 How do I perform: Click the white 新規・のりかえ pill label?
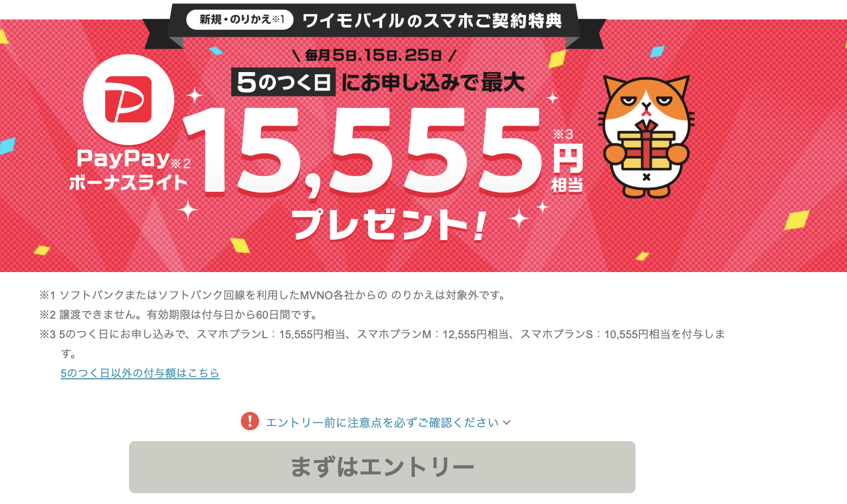(240, 20)
